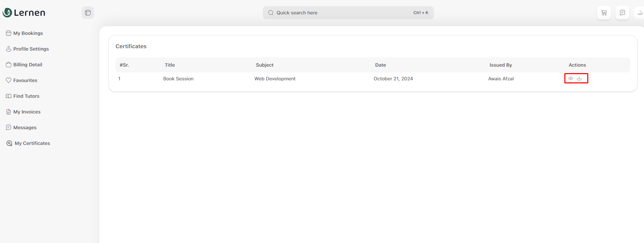Collapse the sidebar with the panel toggle

[88, 13]
